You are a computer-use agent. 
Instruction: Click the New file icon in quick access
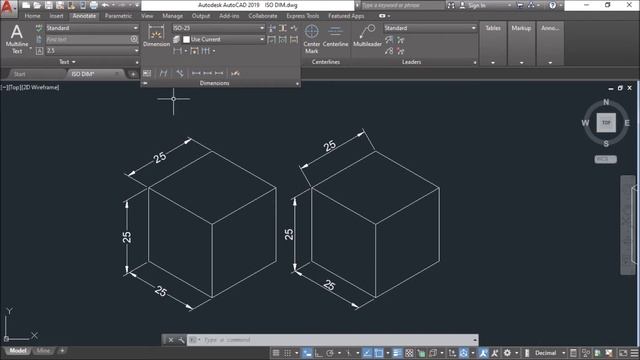[x=26, y=5]
